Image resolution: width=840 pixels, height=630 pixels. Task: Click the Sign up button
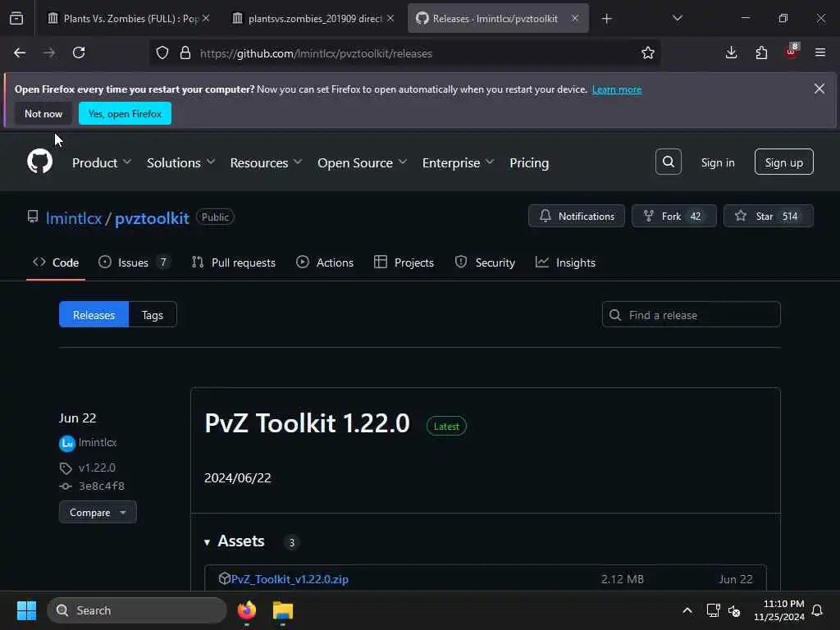click(783, 162)
